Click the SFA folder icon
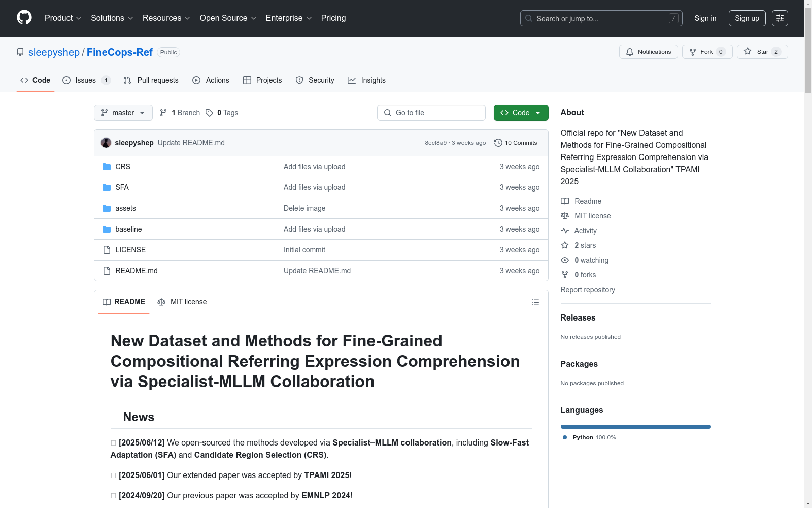This screenshot has width=812, height=508. click(107, 187)
